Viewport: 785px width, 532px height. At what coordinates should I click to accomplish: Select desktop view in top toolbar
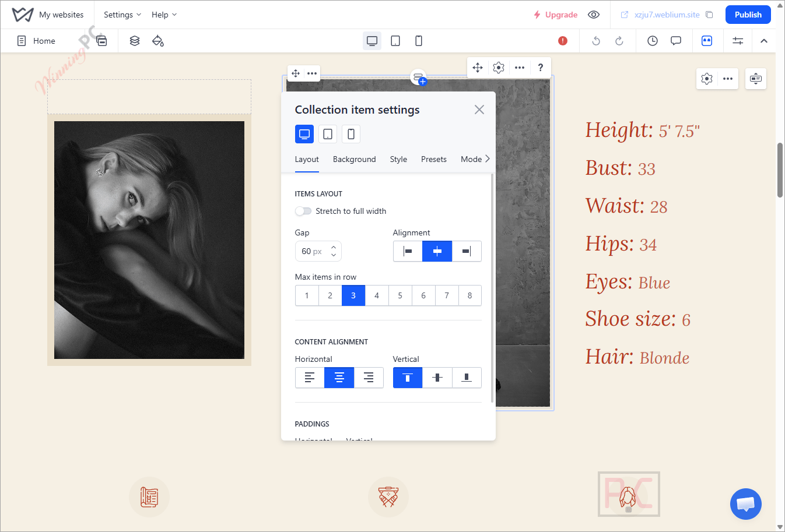click(372, 41)
